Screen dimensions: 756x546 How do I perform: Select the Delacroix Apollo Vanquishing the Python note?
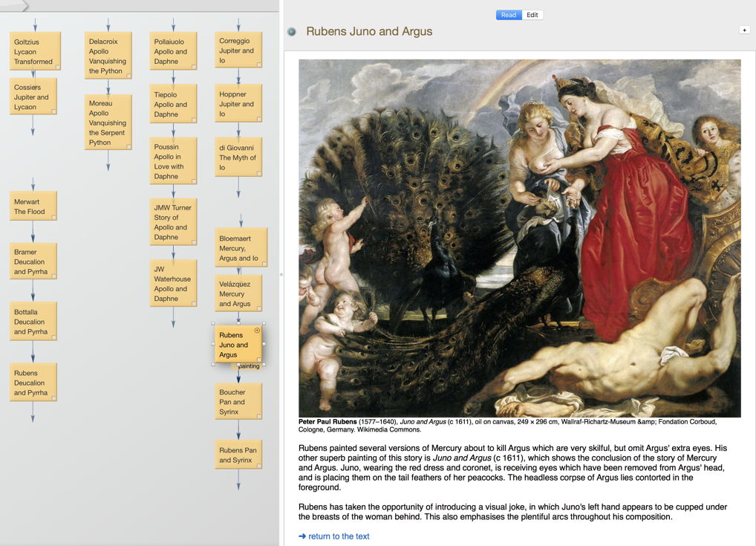(x=108, y=56)
